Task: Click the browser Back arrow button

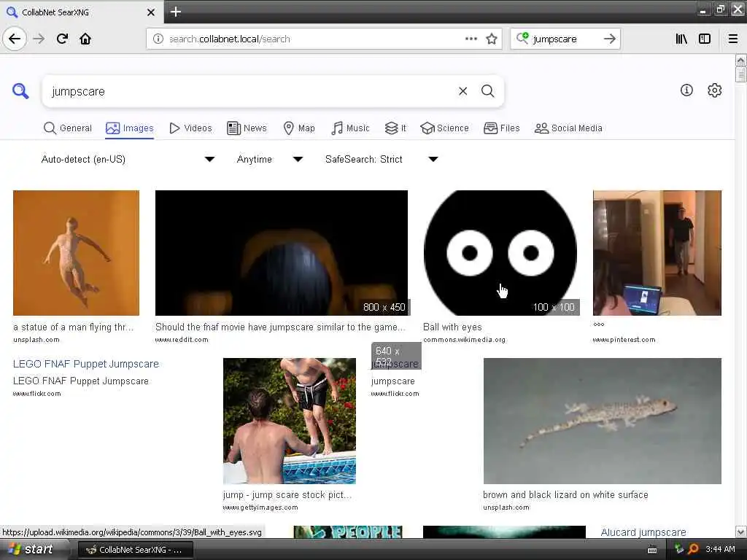Action: (x=15, y=39)
